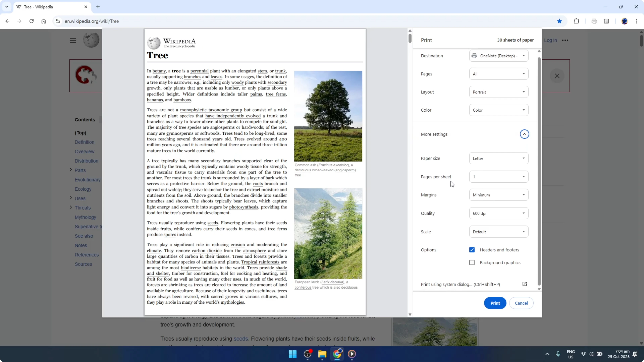Cancel the print dialog
The width and height of the screenshot is (644, 362).
coord(521,303)
